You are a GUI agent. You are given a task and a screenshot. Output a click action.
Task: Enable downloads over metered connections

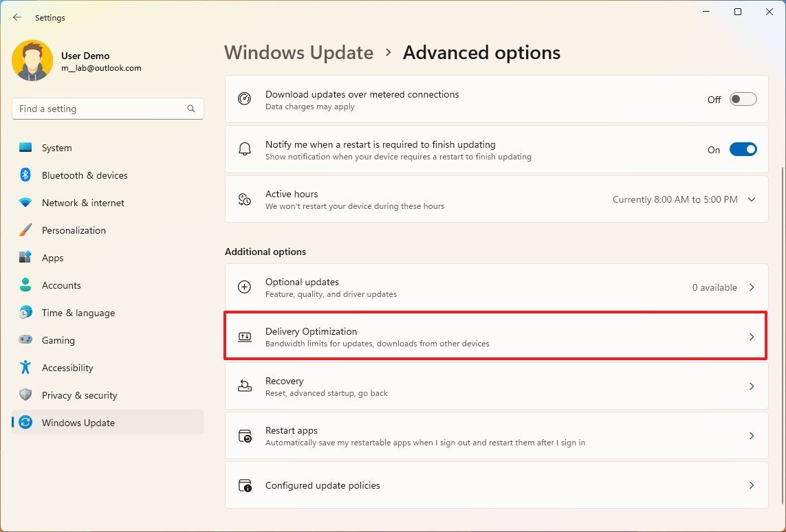point(743,99)
